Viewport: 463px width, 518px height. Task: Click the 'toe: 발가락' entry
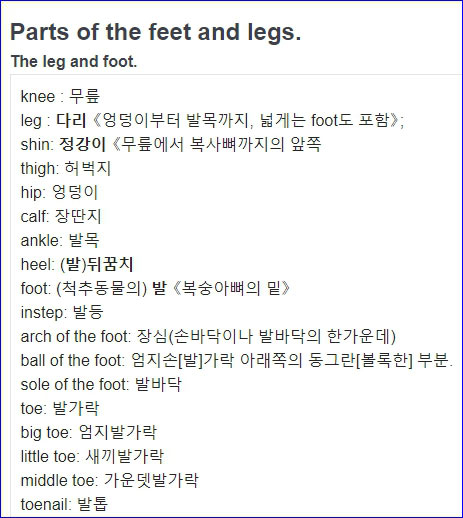[x=60, y=408]
